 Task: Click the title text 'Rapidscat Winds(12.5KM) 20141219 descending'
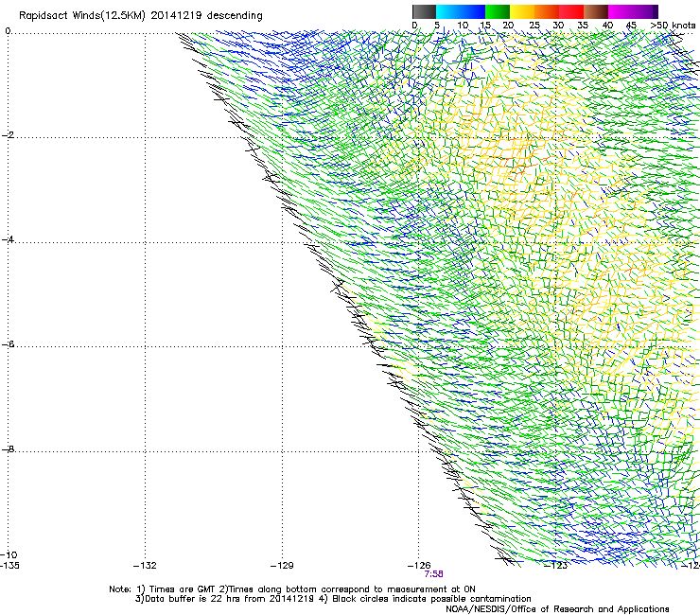(x=141, y=15)
